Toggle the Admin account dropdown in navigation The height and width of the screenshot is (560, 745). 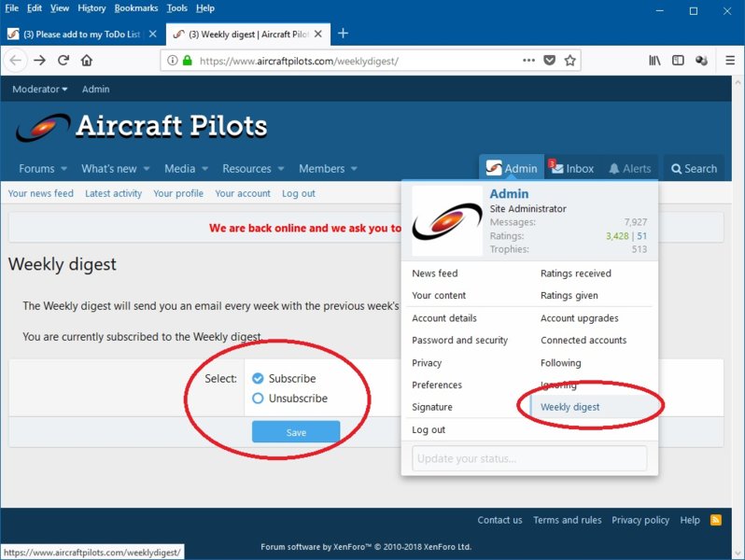tap(512, 168)
